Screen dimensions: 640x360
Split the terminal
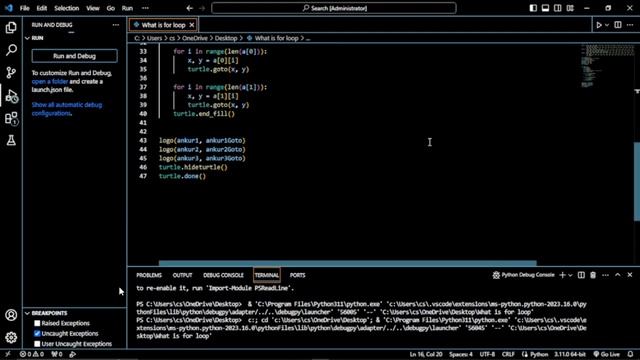pos(581,275)
